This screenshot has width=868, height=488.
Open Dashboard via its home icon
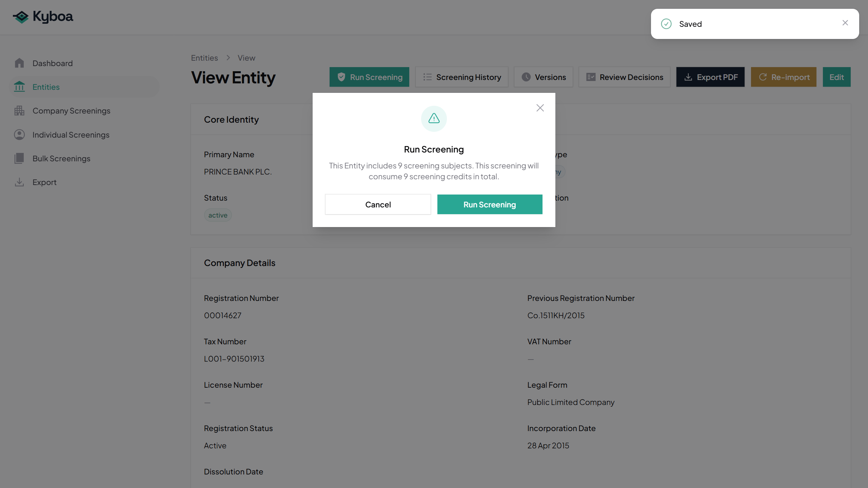(19, 63)
